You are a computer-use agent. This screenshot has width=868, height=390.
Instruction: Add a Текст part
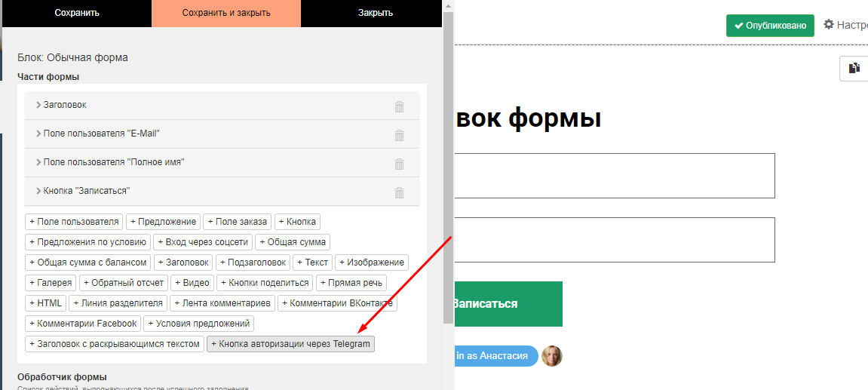click(x=313, y=262)
